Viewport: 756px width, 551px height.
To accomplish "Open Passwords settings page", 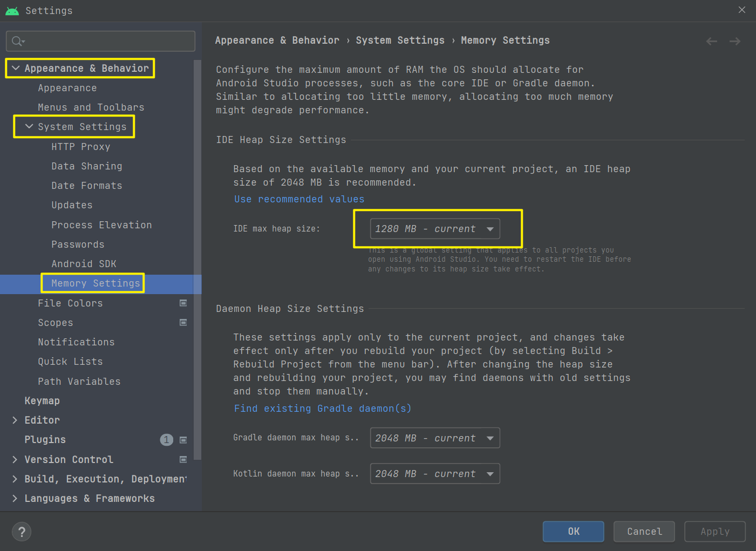I will 78,244.
